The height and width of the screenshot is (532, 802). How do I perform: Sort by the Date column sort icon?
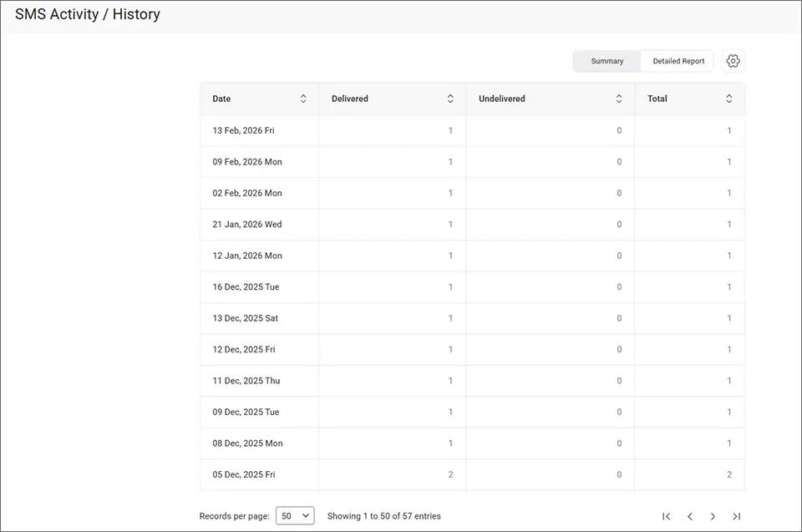[303, 99]
